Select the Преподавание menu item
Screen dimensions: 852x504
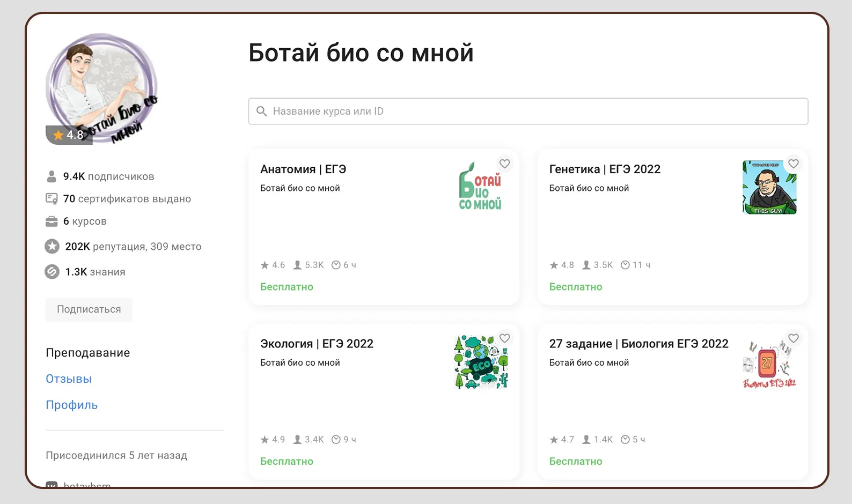coord(87,353)
